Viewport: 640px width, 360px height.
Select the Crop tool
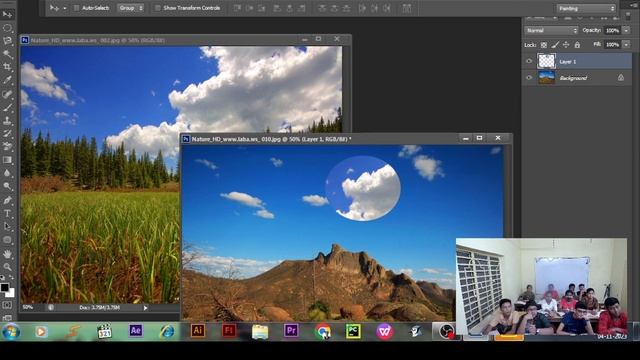click(7, 67)
